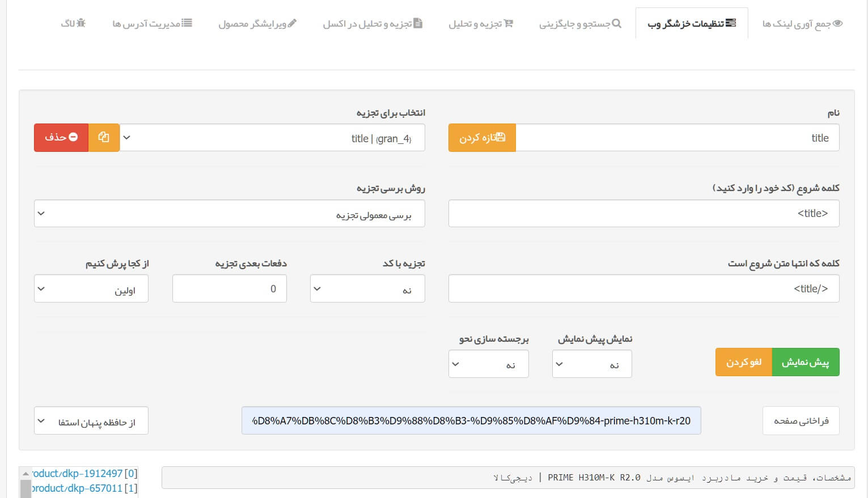This screenshot has height=498, width=868.
Task: Open the روش برسی تجزیه dropdown
Action: [230, 213]
